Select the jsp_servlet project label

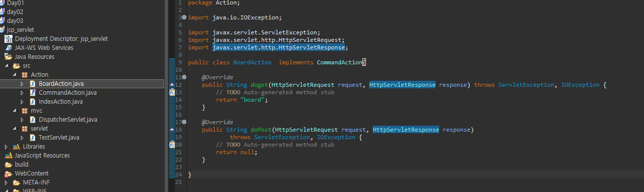click(x=20, y=30)
